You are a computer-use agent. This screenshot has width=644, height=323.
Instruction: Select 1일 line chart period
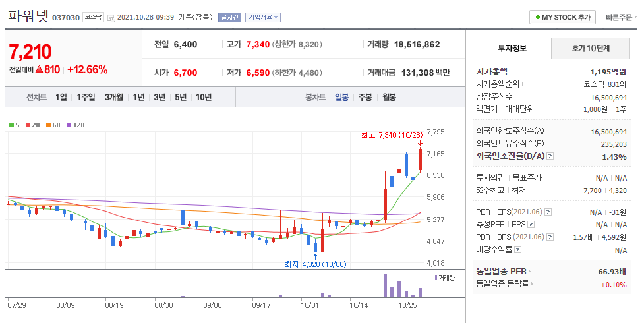(x=61, y=97)
